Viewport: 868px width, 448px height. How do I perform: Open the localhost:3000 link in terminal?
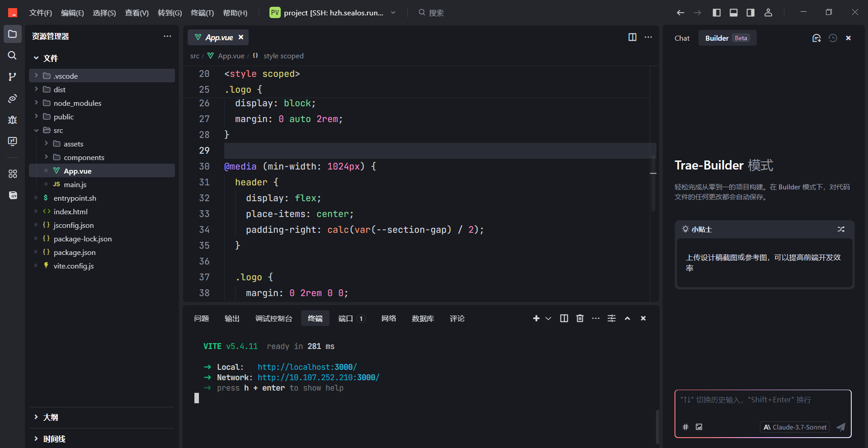(307, 367)
